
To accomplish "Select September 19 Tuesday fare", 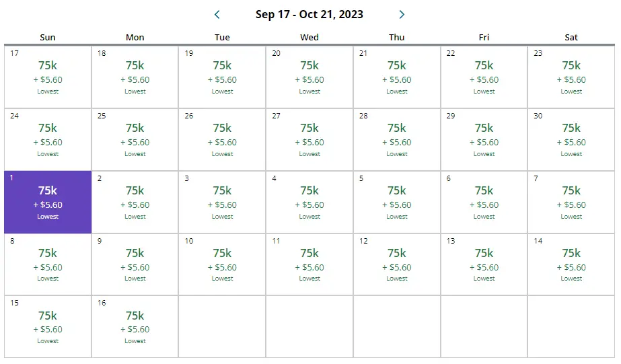I will (222, 77).
